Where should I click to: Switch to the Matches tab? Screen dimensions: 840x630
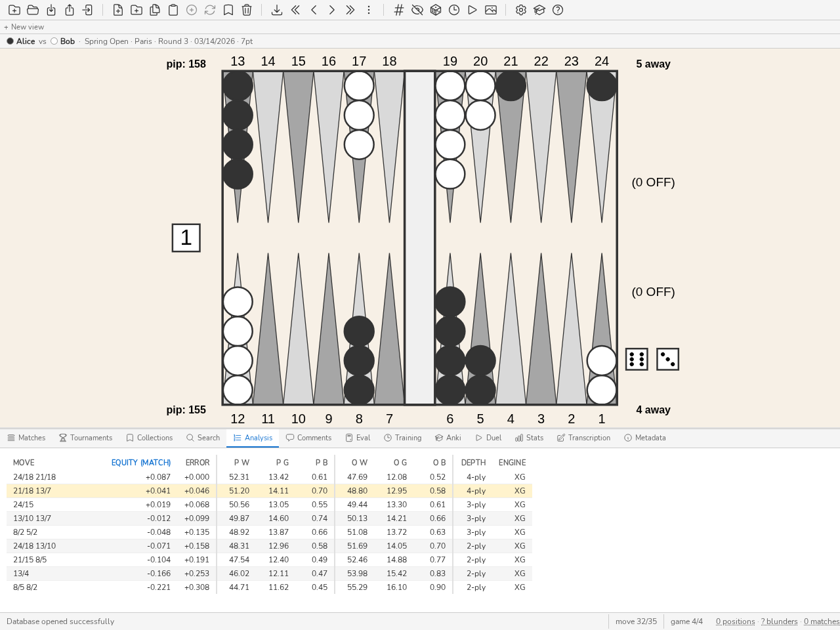pos(26,438)
